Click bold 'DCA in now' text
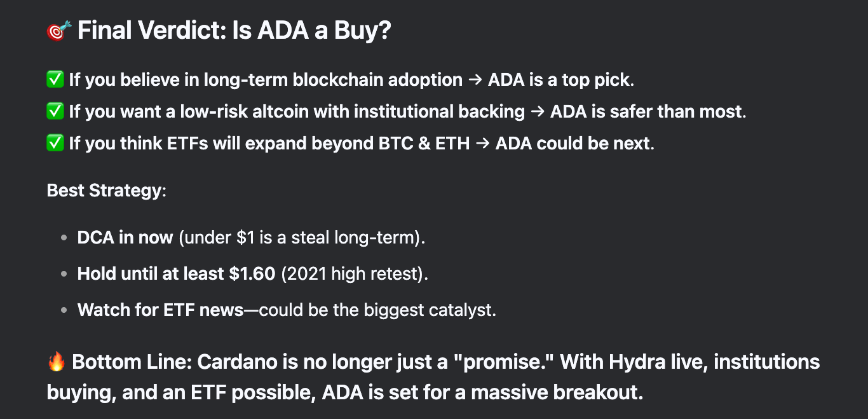 tap(125, 238)
